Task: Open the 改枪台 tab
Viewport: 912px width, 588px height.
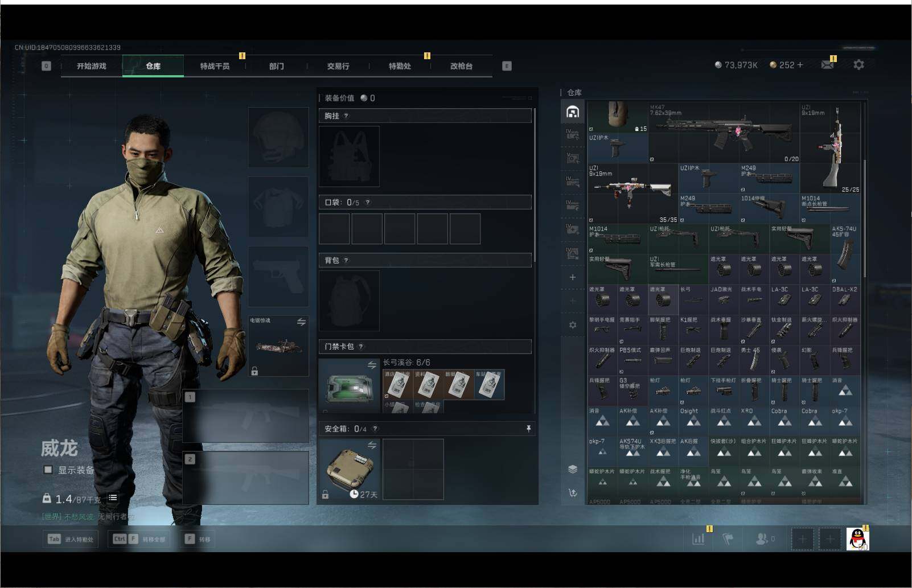Action: point(461,66)
